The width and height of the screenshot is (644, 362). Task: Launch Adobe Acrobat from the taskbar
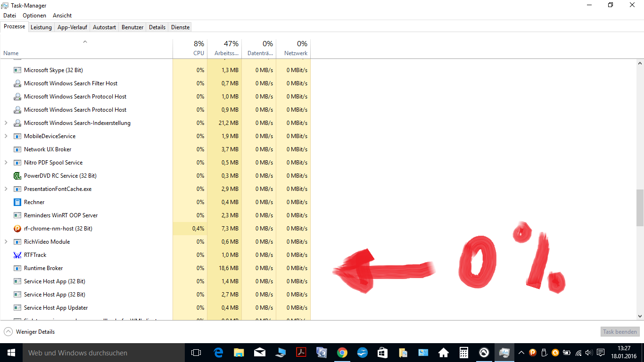click(301, 353)
